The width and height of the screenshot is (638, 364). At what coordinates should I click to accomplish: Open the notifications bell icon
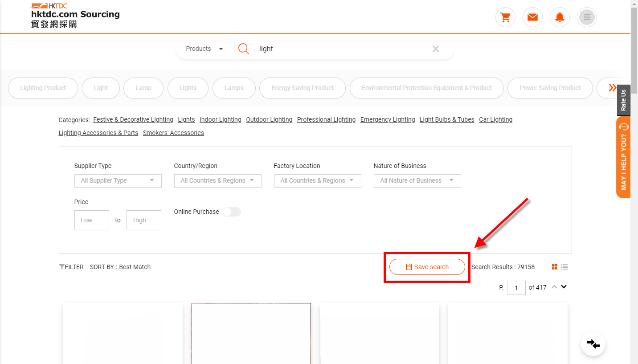(560, 17)
